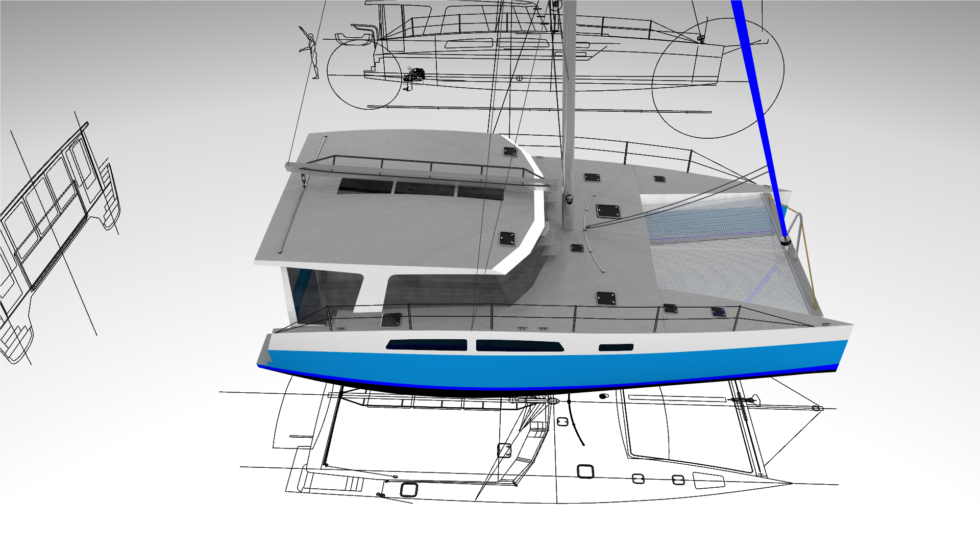Click the forestay furling drum at bow
The width and height of the screenshot is (980, 551).
[x=785, y=240]
